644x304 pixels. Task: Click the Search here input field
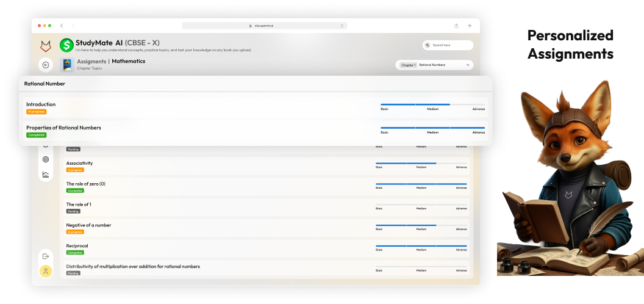coord(448,45)
